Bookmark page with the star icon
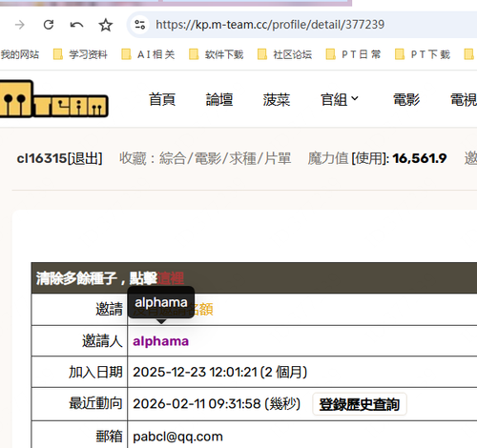 click(x=106, y=25)
